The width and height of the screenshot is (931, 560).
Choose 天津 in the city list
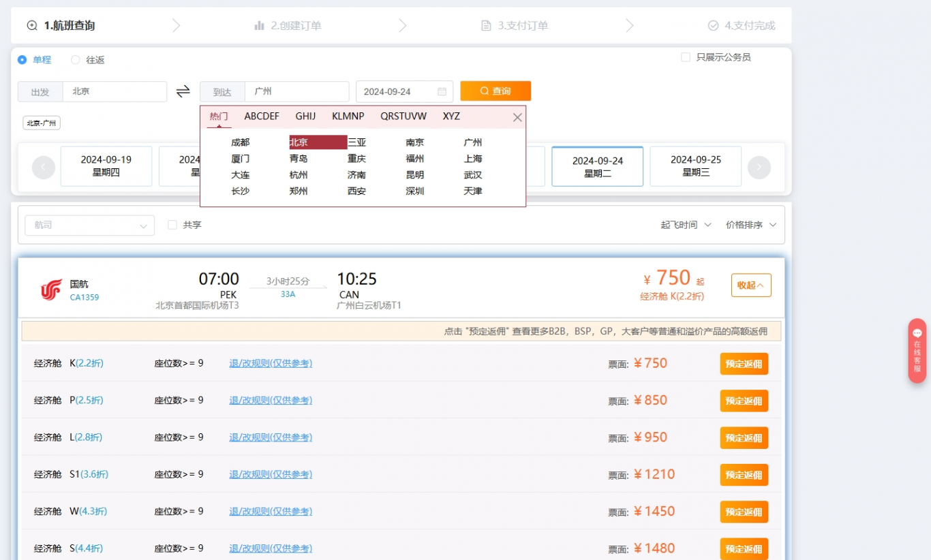(x=473, y=191)
